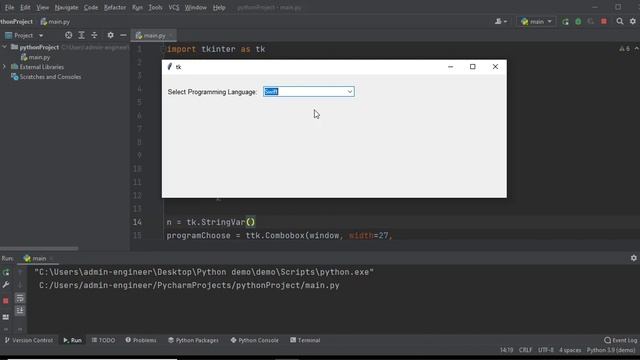The width and height of the screenshot is (640, 360).
Task: Open the Version Control tool window
Action: [29, 340]
